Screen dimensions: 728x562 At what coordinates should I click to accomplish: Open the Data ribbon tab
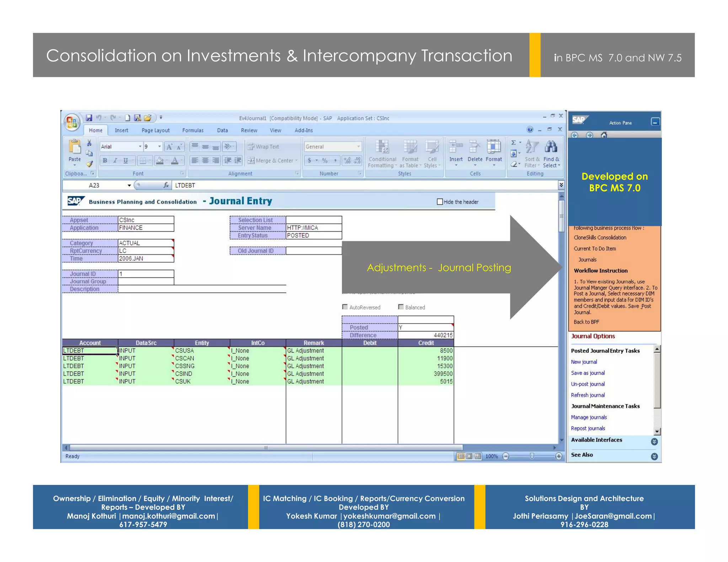point(222,130)
